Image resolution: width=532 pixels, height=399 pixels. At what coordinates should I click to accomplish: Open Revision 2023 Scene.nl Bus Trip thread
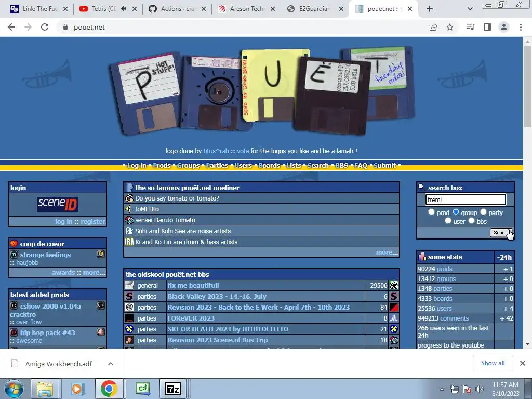pos(218,340)
